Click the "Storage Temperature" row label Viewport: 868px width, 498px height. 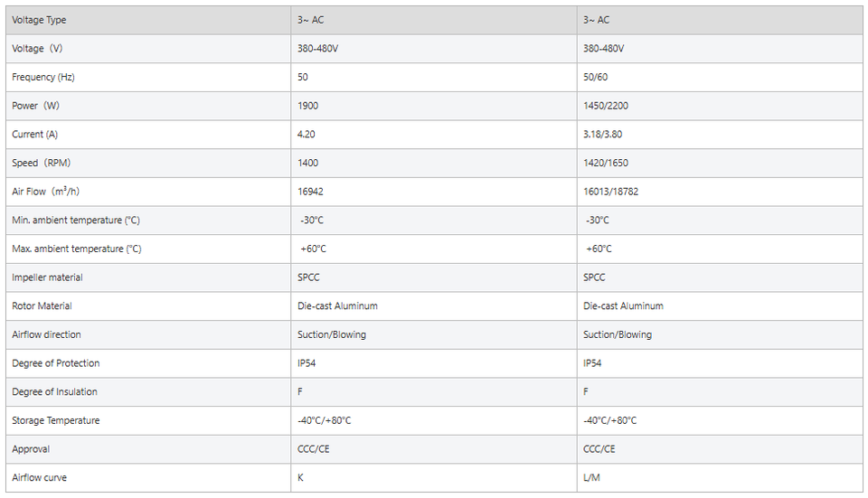56,420
